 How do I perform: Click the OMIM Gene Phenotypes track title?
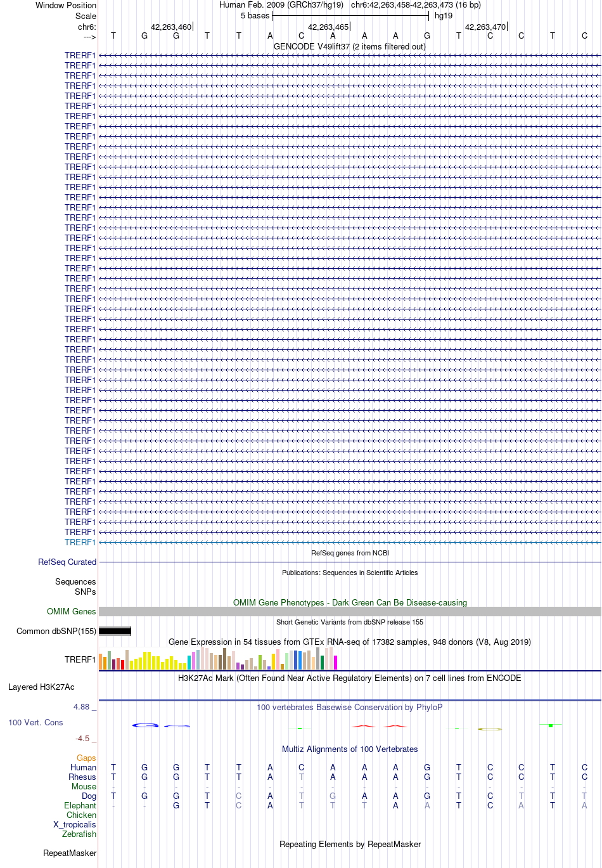(x=350, y=602)
